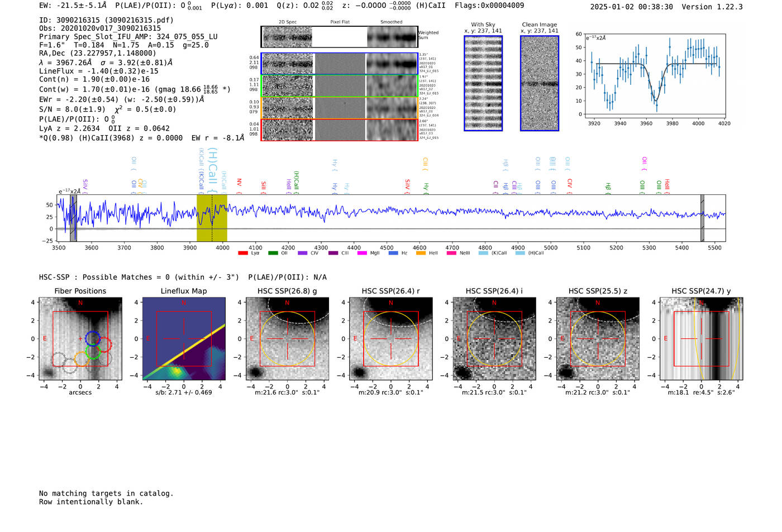Click the green fiber circle in Fiber Positions
This screenshot has height=532, width=782.
pyautogui.click(x=93, y=352)
